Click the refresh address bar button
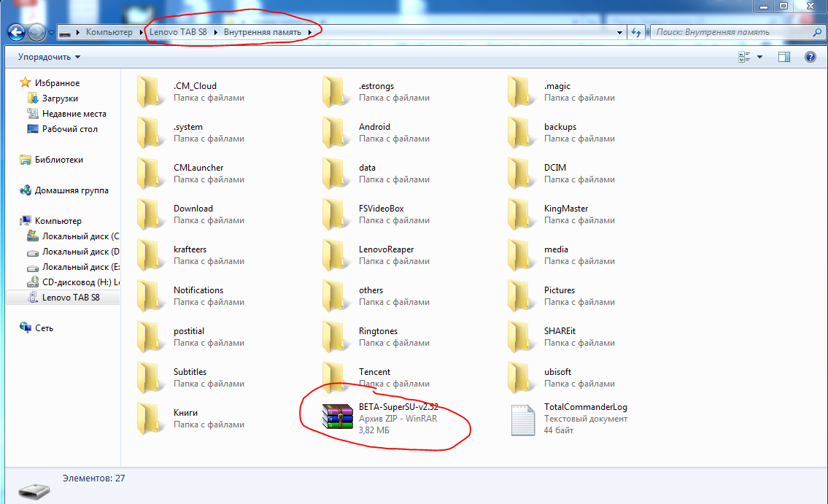828x504 pixels. pos(636,32)
